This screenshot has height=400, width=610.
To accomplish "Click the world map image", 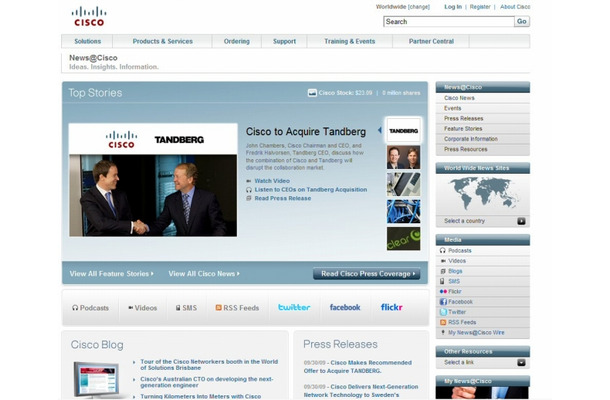I will coord(482,193).
